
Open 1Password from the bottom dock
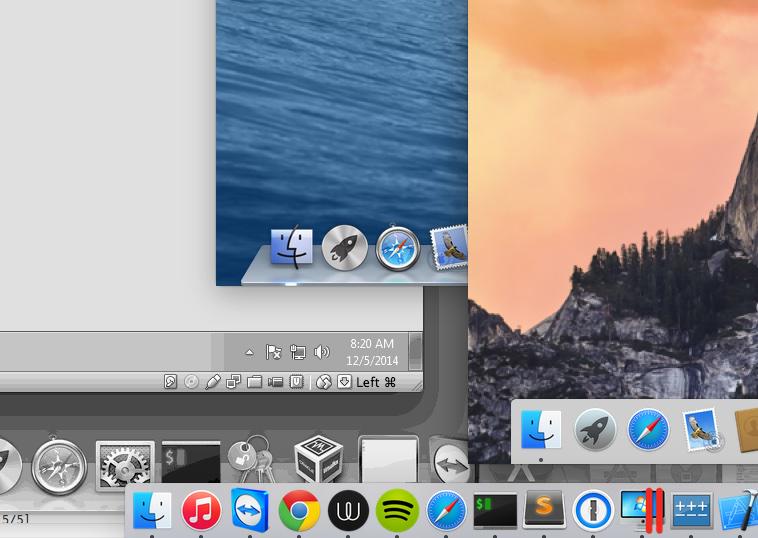[593, 511]
